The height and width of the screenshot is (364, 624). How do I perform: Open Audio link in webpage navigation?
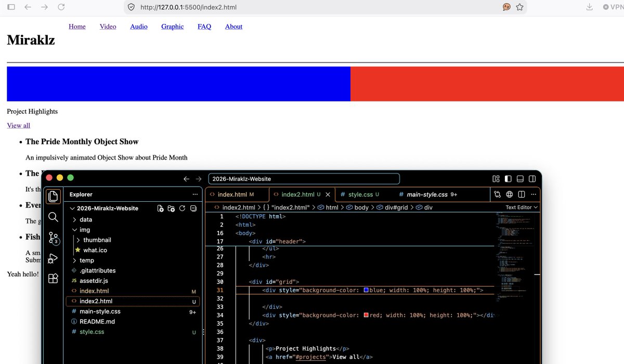coord(139,27)
